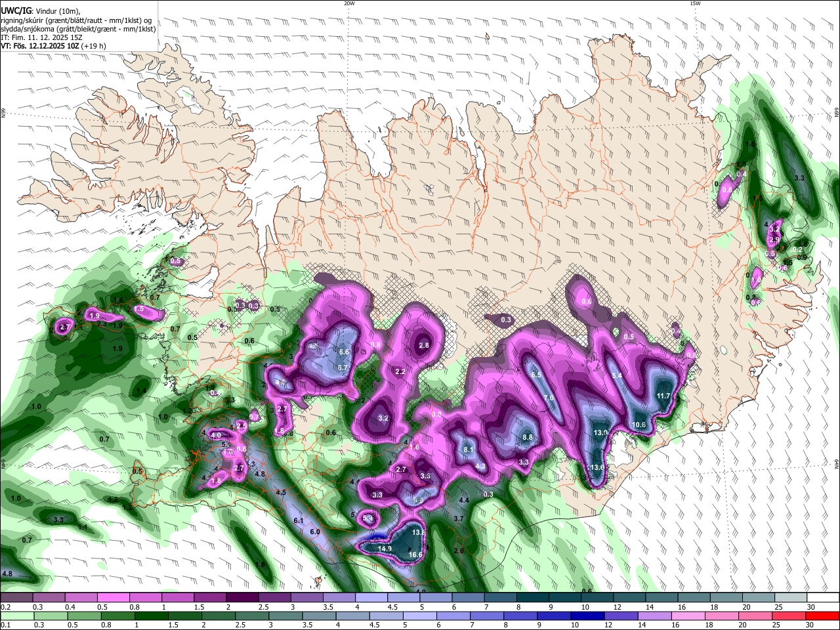Click the 6.7 snowfall value on the map

[x=343, y=368]
